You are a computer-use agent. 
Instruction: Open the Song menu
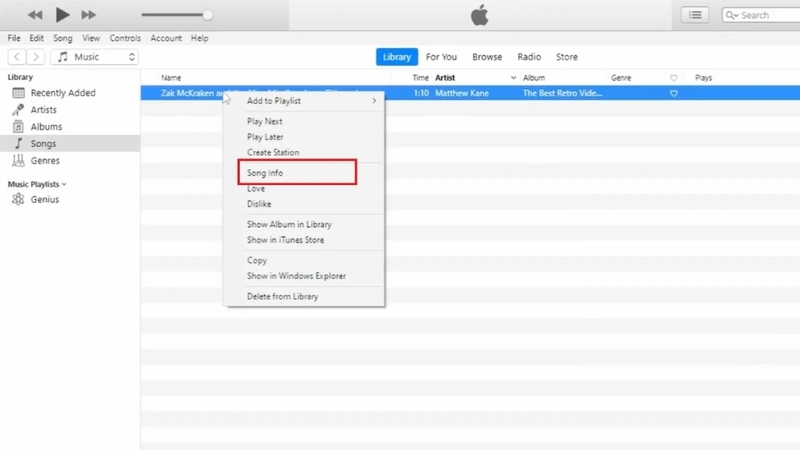63,38
